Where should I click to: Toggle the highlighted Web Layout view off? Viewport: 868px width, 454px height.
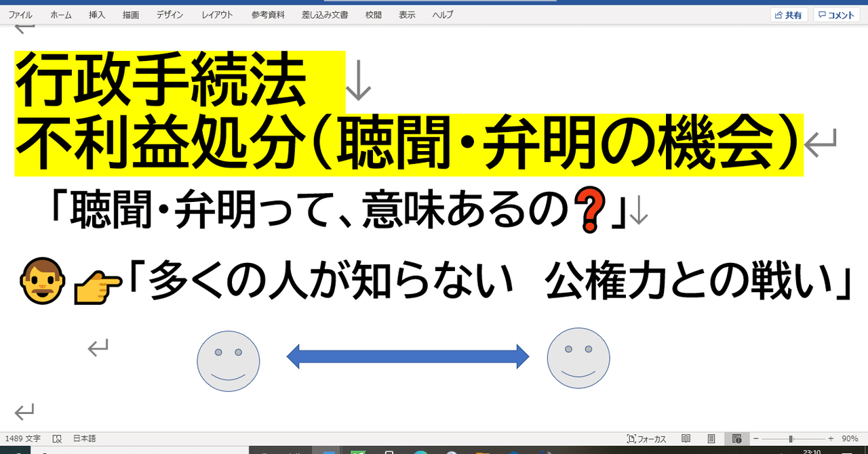(738, 438)
